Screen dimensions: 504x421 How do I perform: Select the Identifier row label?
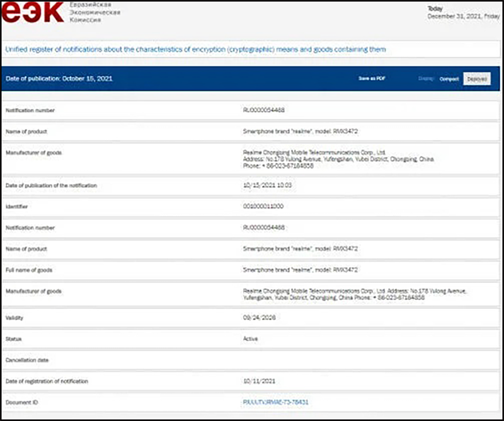point(16,207)
